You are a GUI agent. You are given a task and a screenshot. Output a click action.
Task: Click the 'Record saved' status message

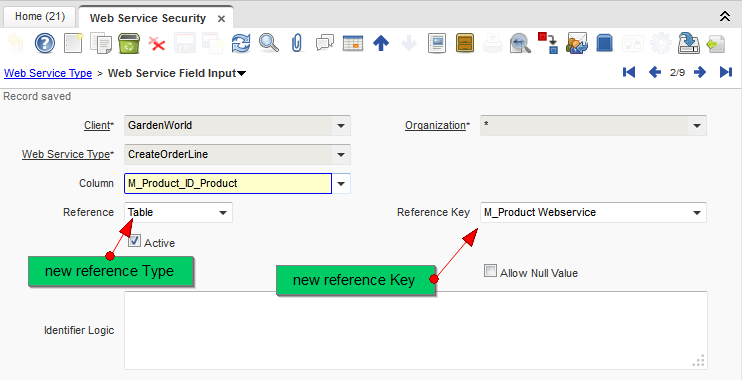[x=37, y=97]
